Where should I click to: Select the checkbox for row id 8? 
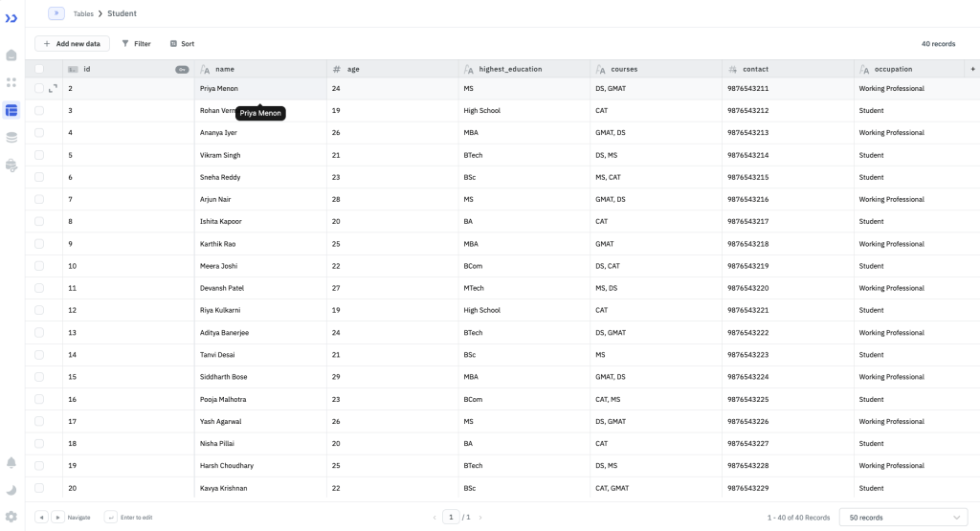[39, 221]
